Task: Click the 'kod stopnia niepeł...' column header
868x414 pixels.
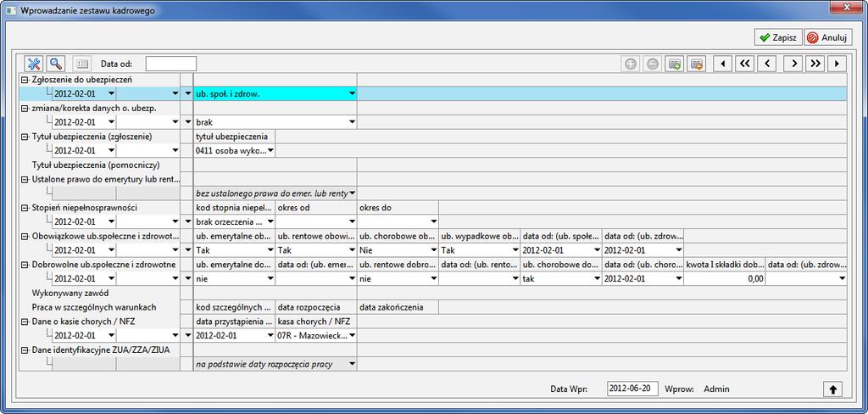Action: (234, 208)
